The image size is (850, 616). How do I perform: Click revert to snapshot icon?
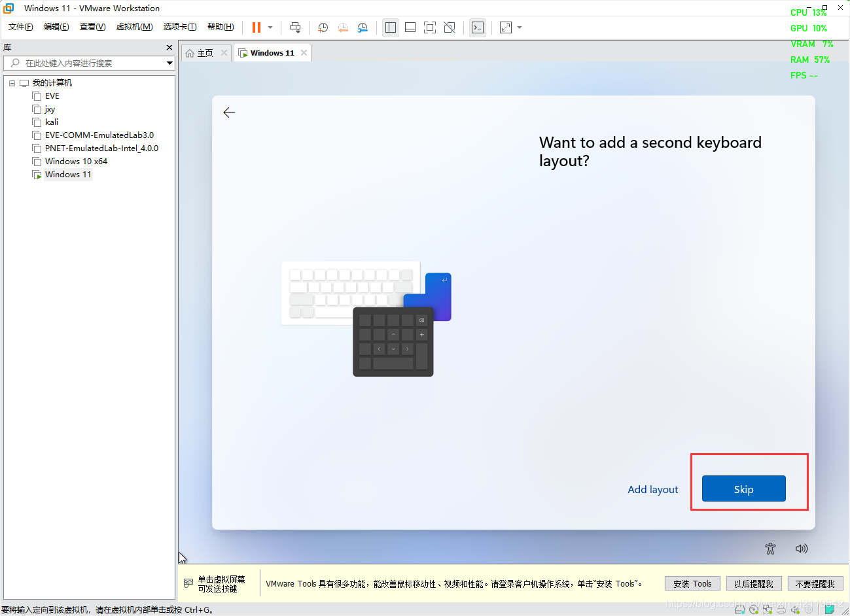click(x=343, y=27)
